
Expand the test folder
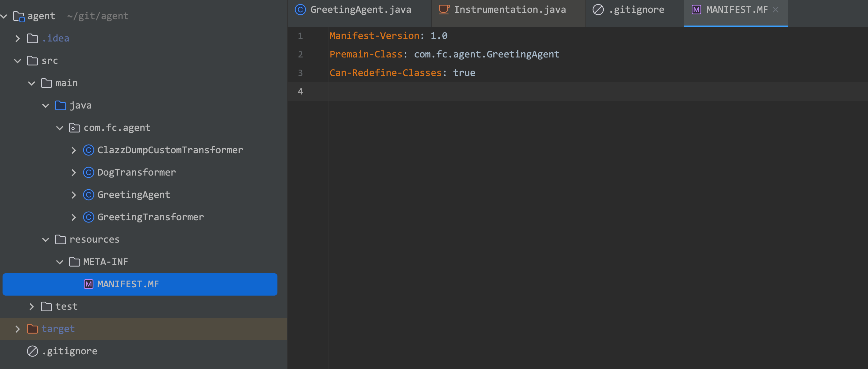tap(32, 307)
